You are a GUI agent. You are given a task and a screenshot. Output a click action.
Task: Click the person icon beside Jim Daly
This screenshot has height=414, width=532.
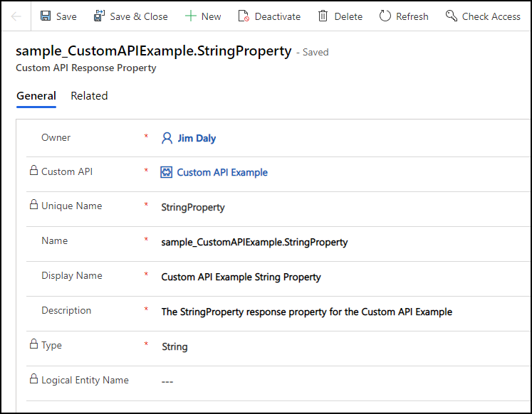click(167, 138)
